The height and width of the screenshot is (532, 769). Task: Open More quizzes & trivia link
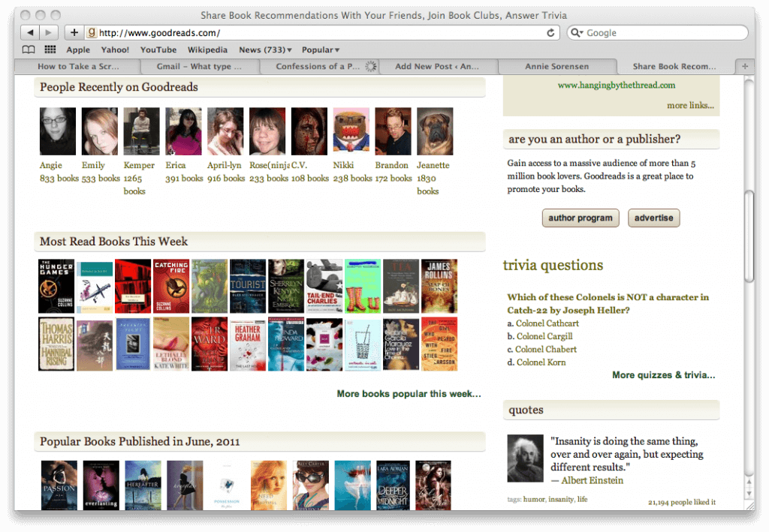pyautogui.click(x=664, y=375)
